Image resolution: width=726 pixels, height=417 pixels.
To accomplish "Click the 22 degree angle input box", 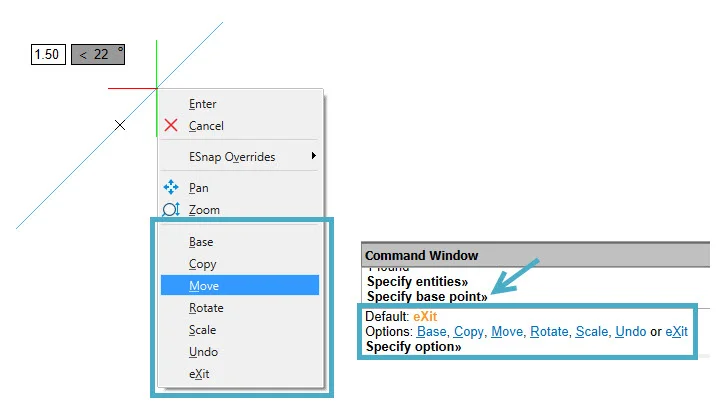I will pos(98,54).
